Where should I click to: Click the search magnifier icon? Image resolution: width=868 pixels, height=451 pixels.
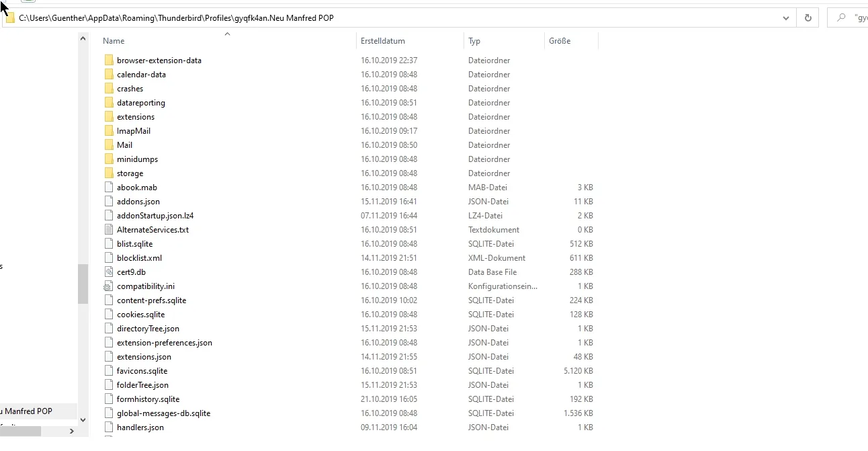[840, 18]
